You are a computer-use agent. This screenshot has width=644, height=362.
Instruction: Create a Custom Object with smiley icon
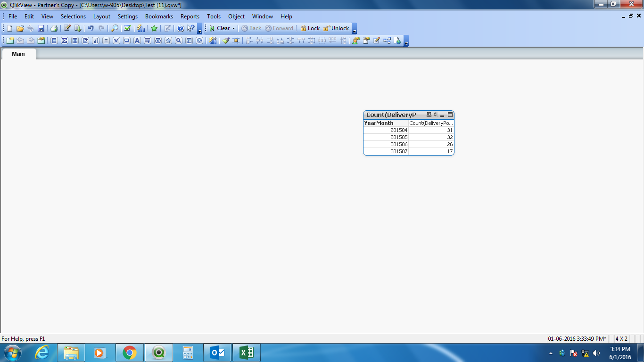coord(199,41)
